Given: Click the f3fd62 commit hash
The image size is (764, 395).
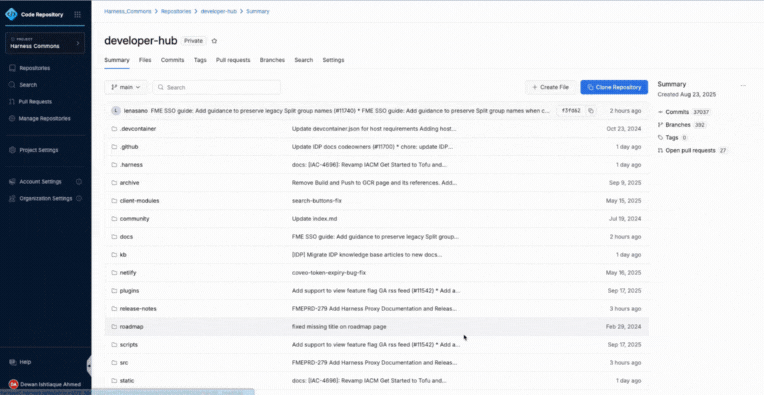Looking at the screenshot, I should tap(571, 111).
